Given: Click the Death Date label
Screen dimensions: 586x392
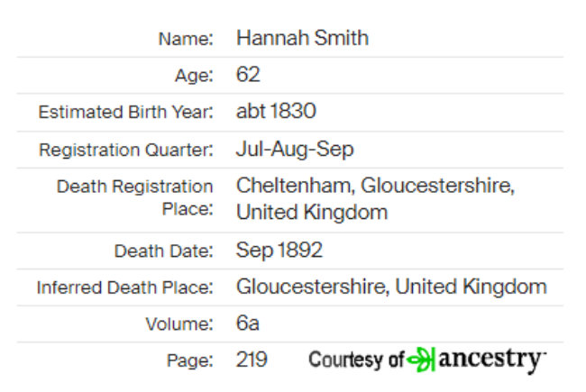Looking at the screenshot, I should click(x=164, y=251).
